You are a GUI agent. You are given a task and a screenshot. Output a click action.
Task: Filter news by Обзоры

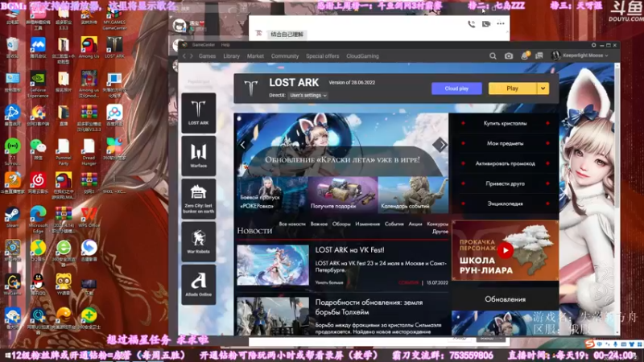click(341, 224)
